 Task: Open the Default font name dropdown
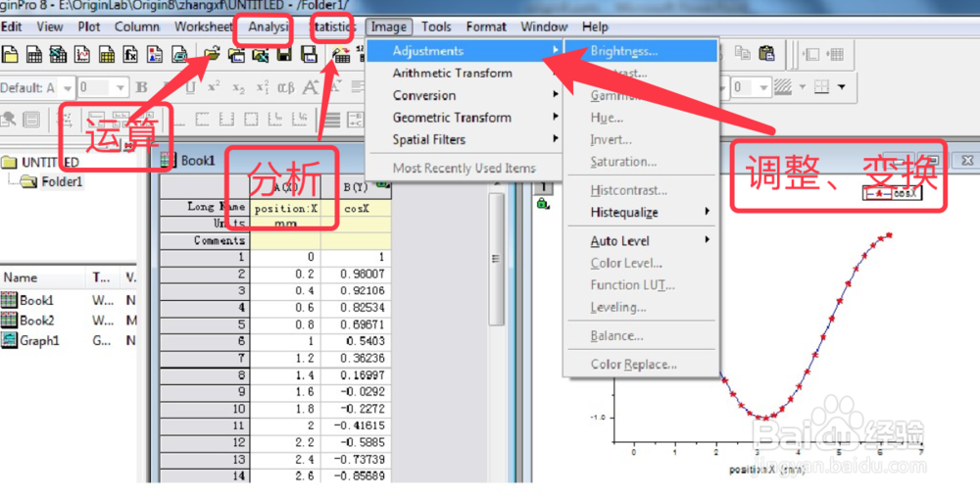[67, 87]
